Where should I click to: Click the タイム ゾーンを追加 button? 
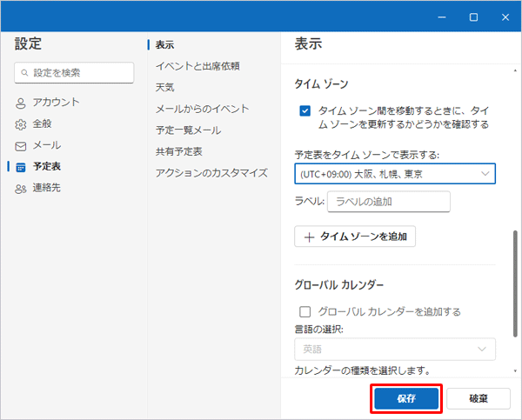(355, 237)
